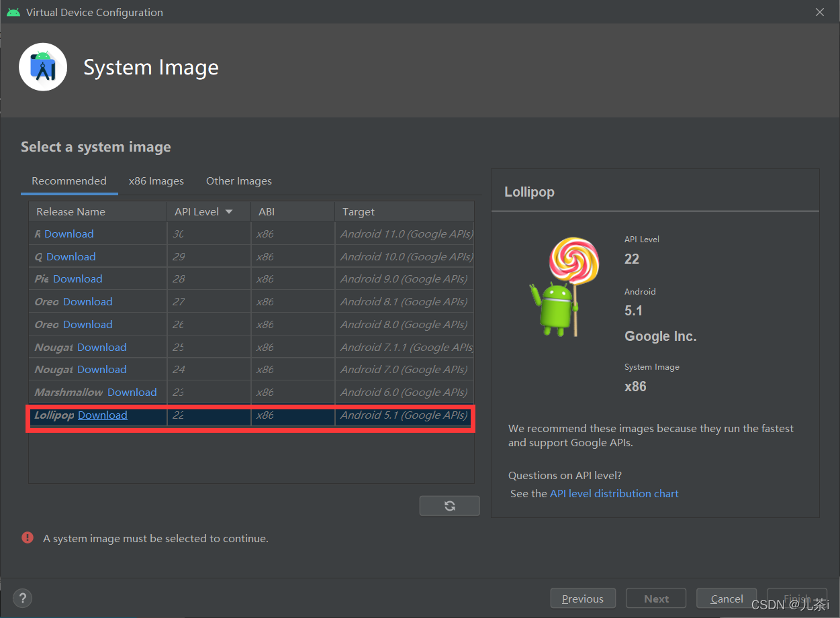840x618 pixels.
Task: Select the Android 5.1 (Google APIs) cell
Action: (x=404, y=415)
